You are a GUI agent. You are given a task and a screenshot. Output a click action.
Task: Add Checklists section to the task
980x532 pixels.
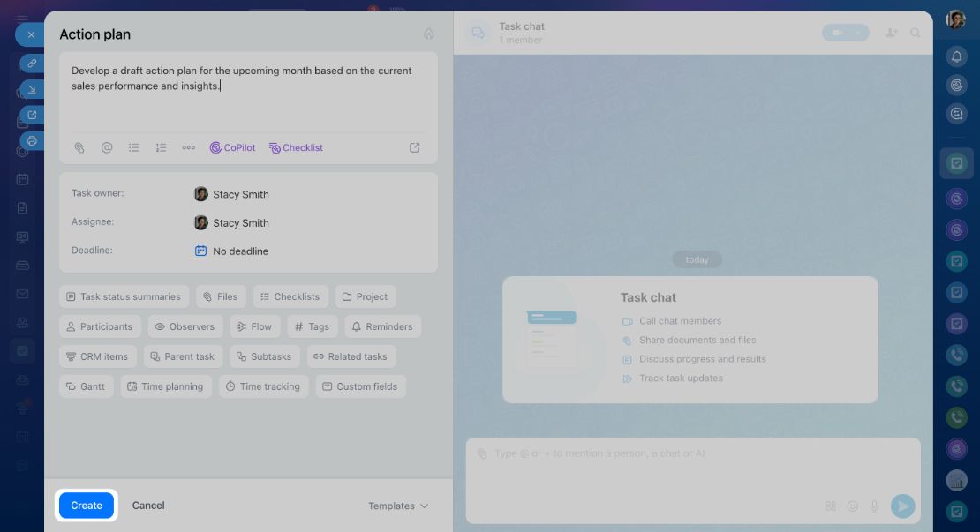pyautogui.click(x=290, y=296)
